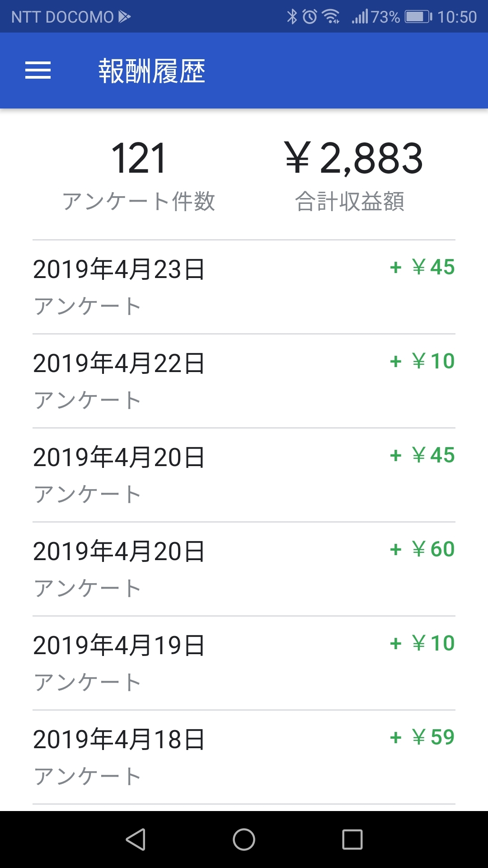Tap the alarm clock status icon
The image size is (488, 868).
[x=310, y=17]
